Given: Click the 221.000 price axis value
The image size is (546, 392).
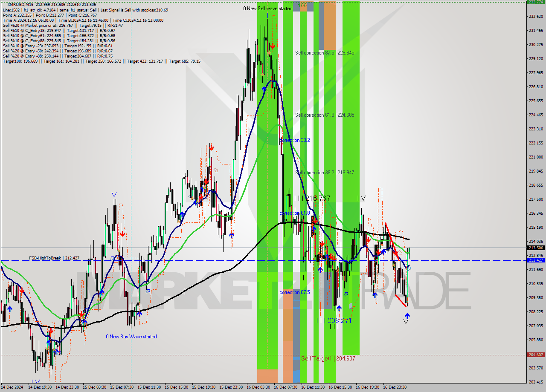Looking at the screenshot, I should click(x=535, y=157).
